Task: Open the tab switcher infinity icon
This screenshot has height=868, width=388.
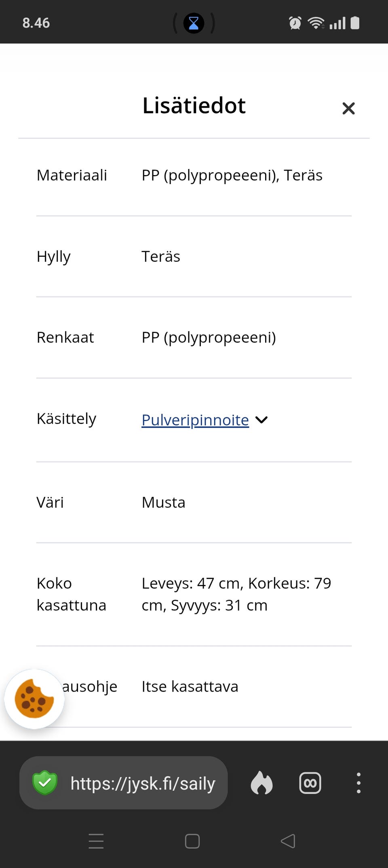Action: [x=310, y=782]
